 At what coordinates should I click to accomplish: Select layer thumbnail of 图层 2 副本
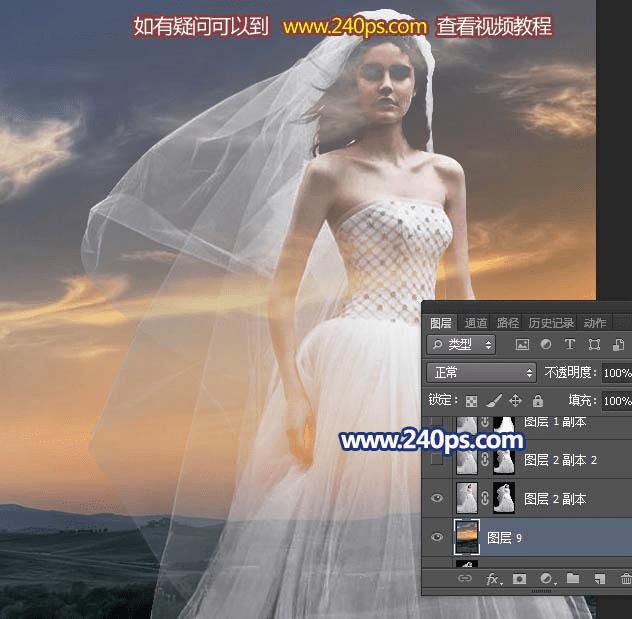467,498
